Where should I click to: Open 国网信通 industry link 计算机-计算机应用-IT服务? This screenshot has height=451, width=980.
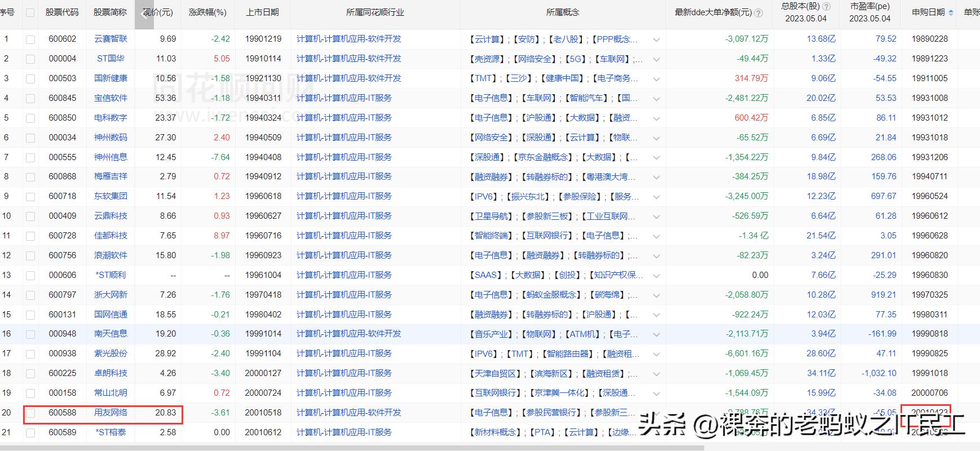[344, 315]
